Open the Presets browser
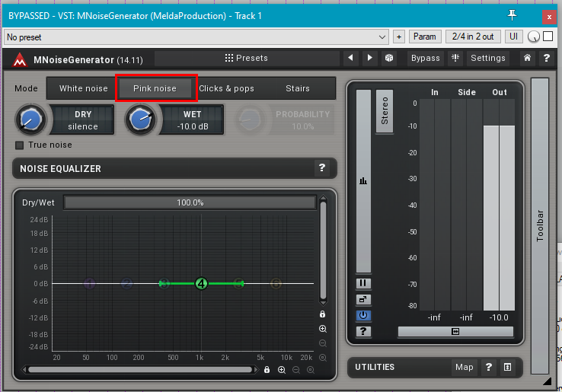This screenshot has height=392, width=562. point(247,58)
